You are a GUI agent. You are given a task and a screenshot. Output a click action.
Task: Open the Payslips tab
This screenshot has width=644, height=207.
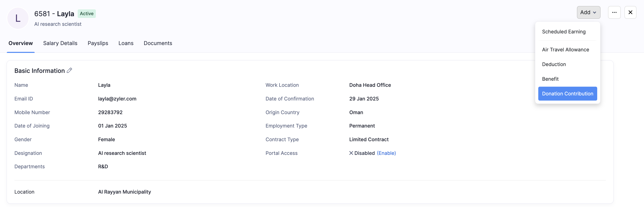point(98,43)
